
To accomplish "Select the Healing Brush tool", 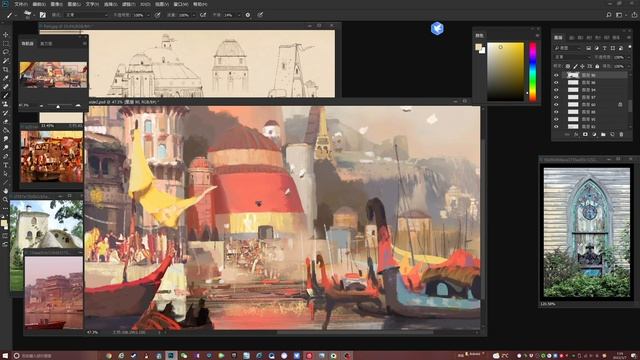I will point(6,87).
